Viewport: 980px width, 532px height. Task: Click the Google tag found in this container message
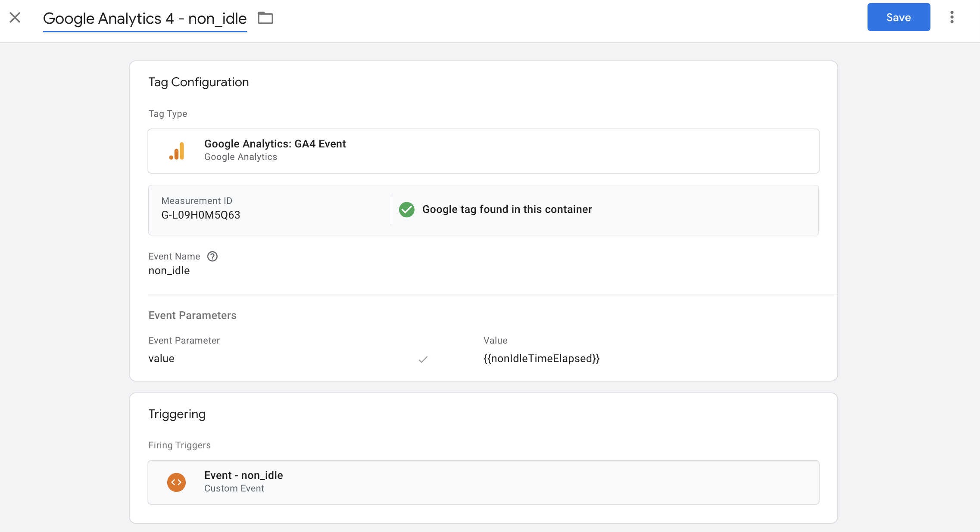click(508, 210)
